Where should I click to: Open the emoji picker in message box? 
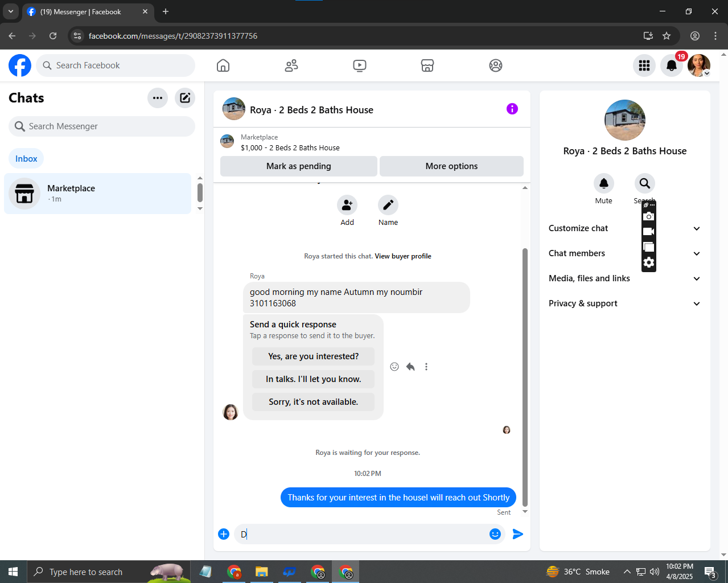coord(495,534)
